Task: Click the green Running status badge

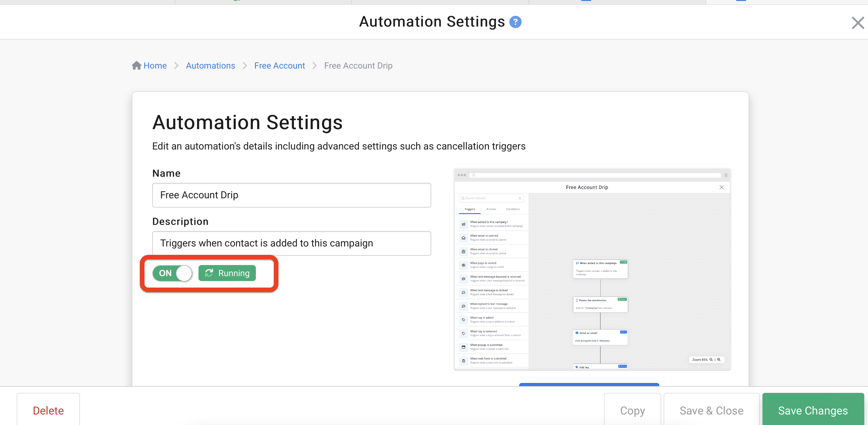Action: 227,273
